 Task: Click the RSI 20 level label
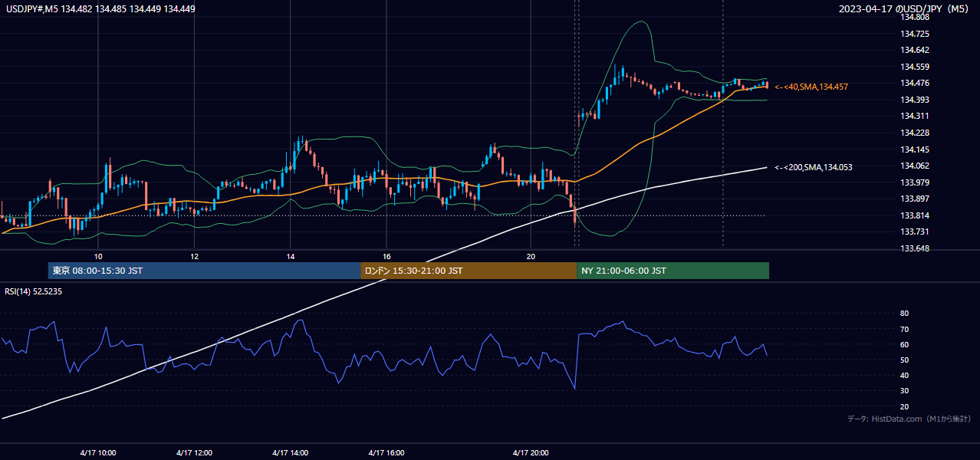pyautogui.click(x=904, y=406)
